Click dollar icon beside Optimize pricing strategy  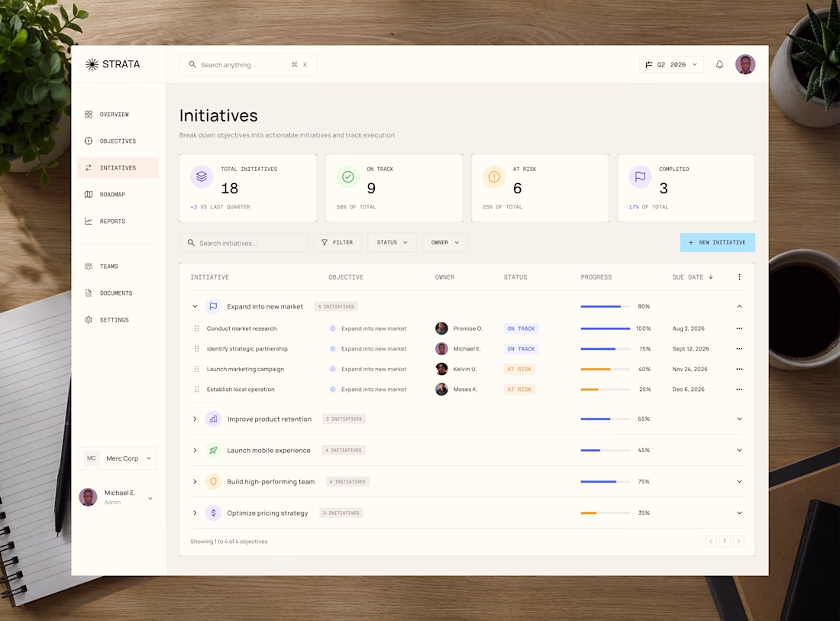(x=213, y=513)
